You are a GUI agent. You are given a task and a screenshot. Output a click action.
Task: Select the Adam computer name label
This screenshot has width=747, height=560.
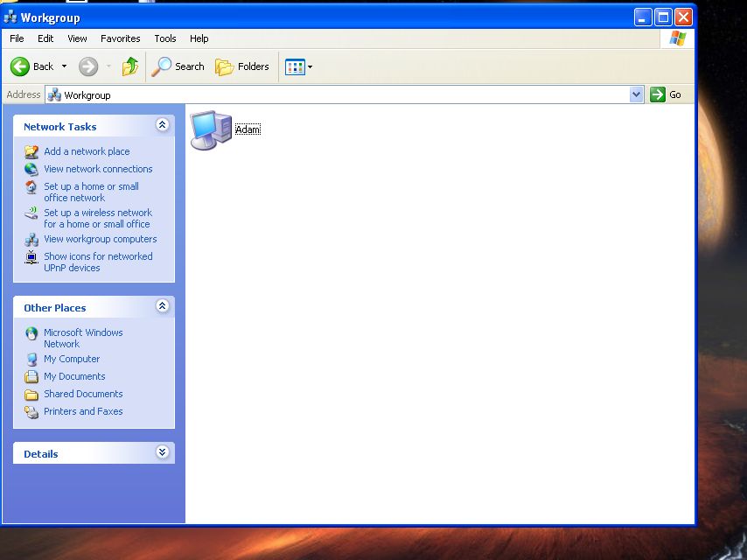(248, 129)
